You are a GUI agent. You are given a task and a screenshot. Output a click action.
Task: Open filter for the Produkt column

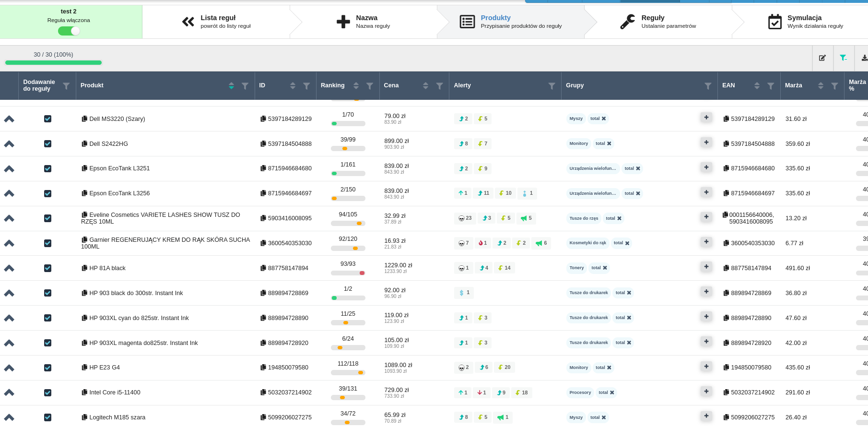tap(245, 86)
